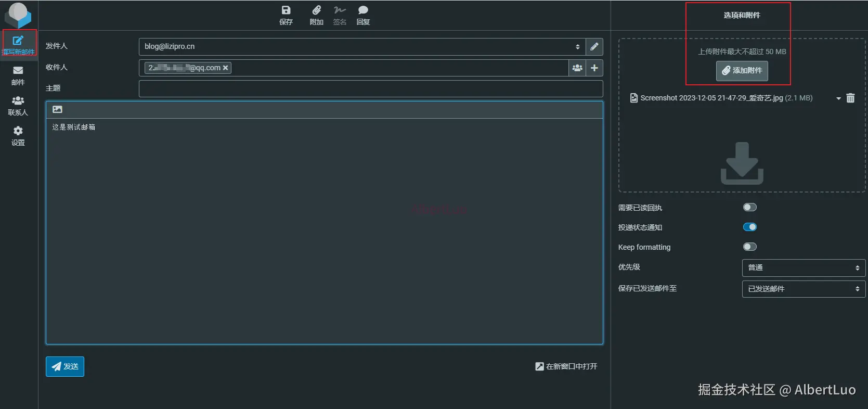The height and width of the screenshot is (409, 868).
Task: Edit sender identities with pencil icon
Action: (594, 47)
